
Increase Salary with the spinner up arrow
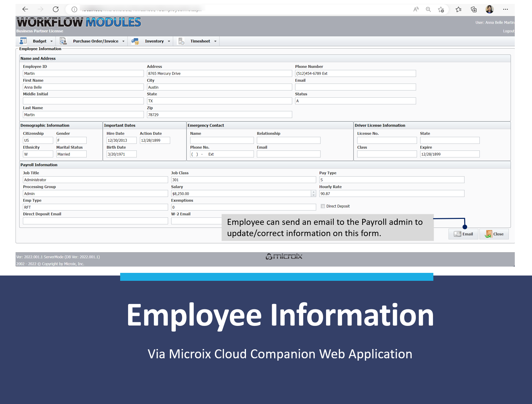(314, 192)
